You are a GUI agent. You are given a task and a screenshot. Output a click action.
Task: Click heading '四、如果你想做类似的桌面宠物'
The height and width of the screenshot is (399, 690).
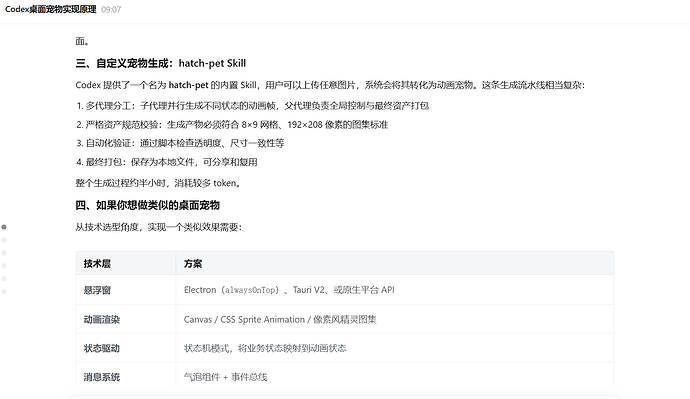pos(147,205)
